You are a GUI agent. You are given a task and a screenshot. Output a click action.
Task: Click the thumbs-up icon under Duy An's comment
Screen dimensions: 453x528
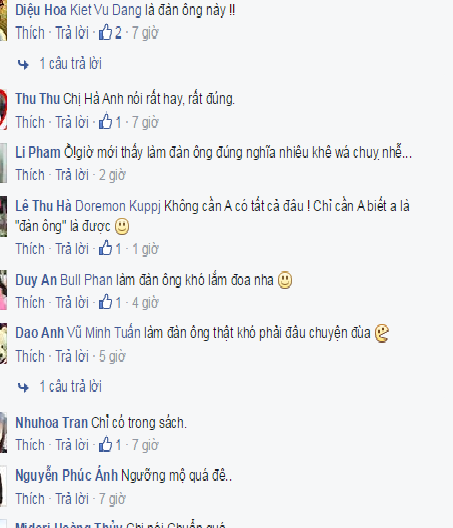pos(105,302)
